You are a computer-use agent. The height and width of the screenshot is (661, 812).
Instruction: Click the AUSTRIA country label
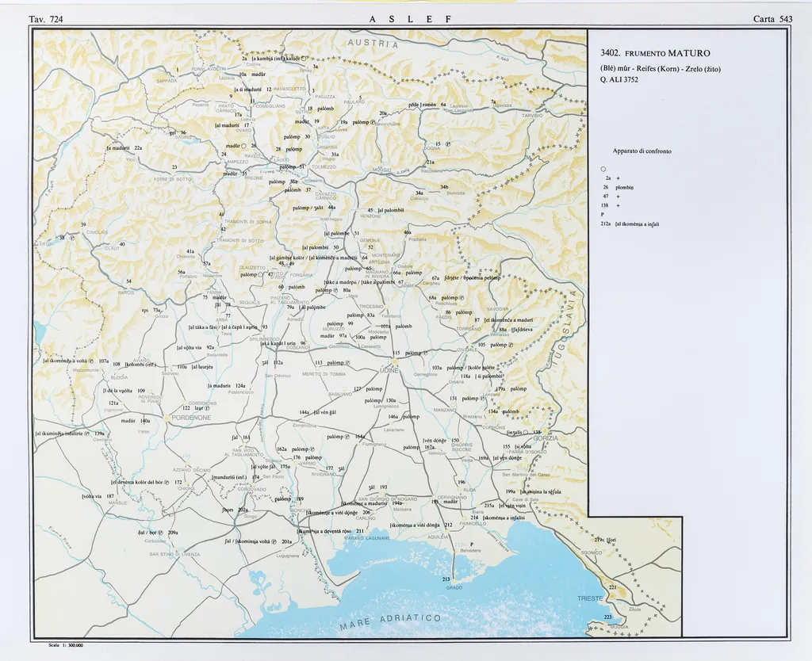point(372,44)
